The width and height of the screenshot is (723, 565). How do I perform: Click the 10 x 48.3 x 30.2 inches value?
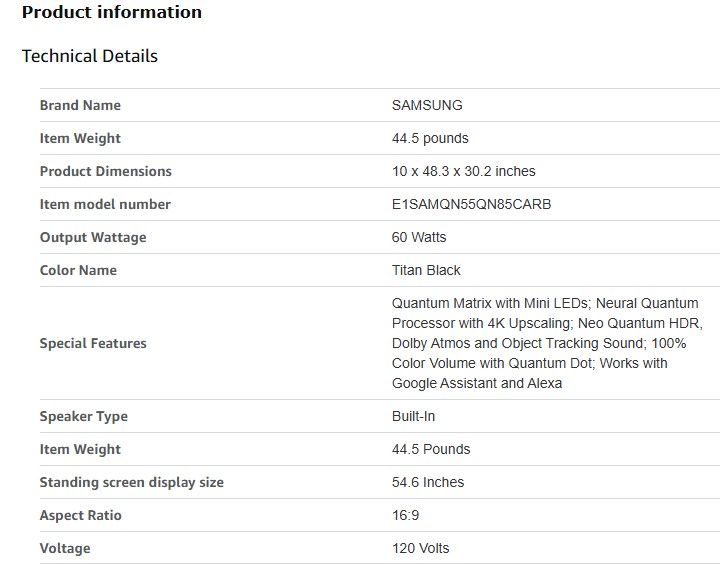click(463, 171)
